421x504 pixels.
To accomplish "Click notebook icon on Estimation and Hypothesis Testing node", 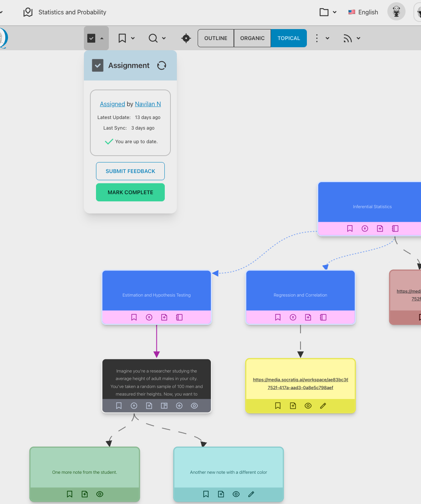I will coord(179,317).
